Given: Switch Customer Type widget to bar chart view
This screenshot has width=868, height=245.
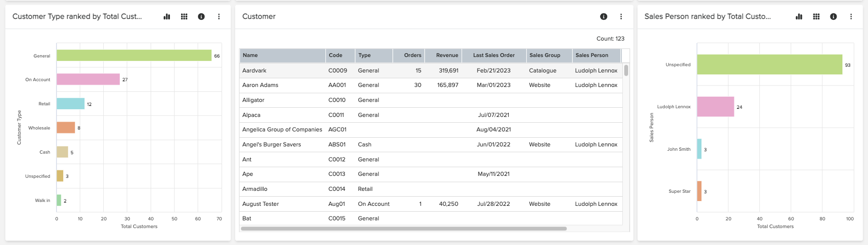Looking at the screenshot, I should (x=167, y=16).
